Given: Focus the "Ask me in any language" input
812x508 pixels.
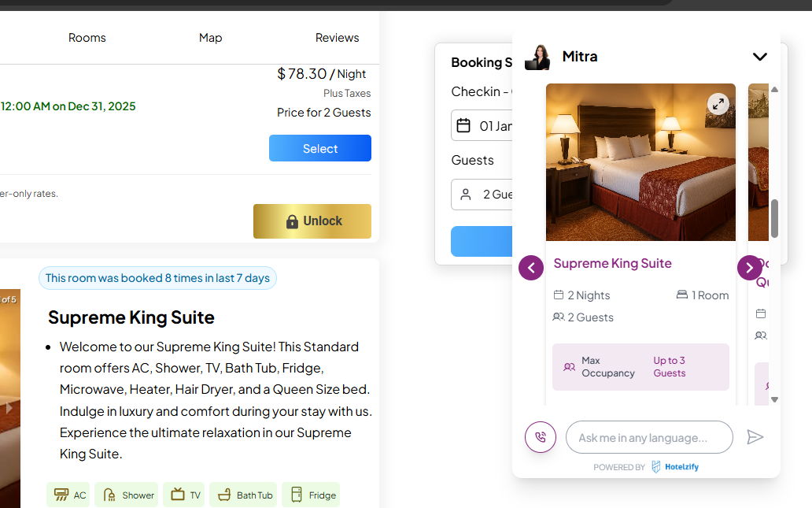Looking at the screenshot, I should point(649,437).
